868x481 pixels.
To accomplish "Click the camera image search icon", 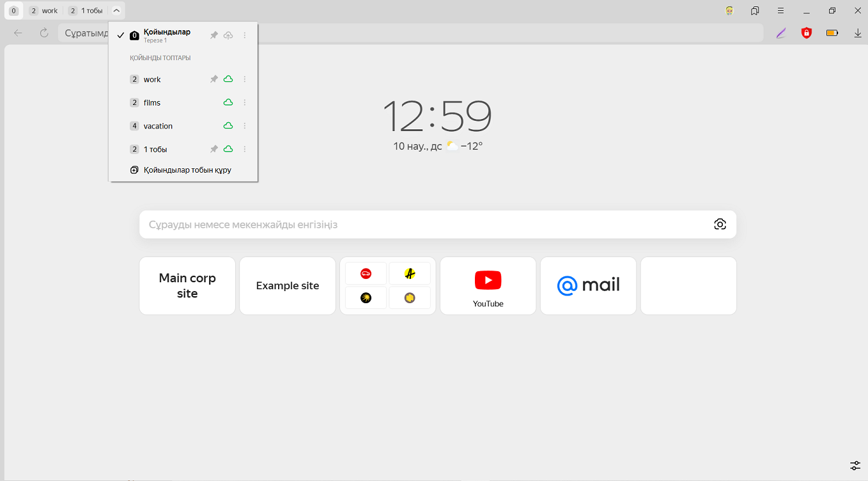I will pos(720,224).
